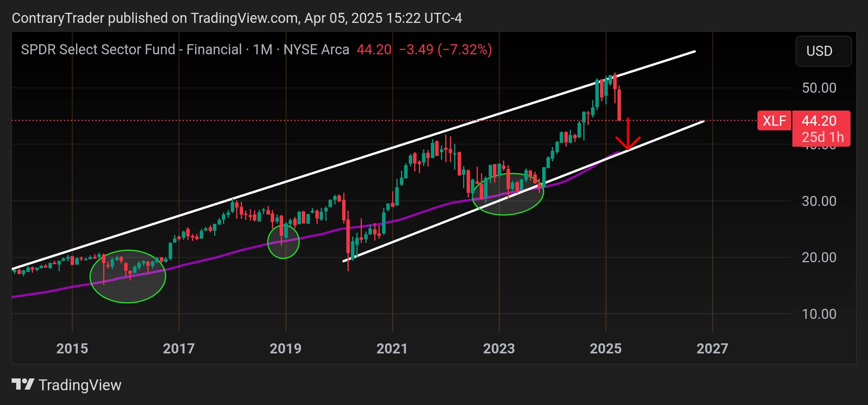Click the −3.49 (−7.32%) change value
This screenshot has width=868, height=405.
(445, 50)
